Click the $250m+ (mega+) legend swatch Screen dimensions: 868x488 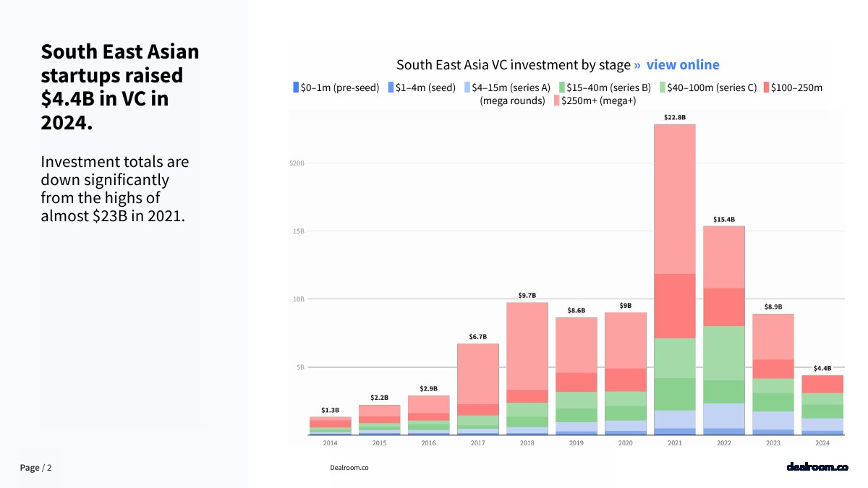pos(556,100)
